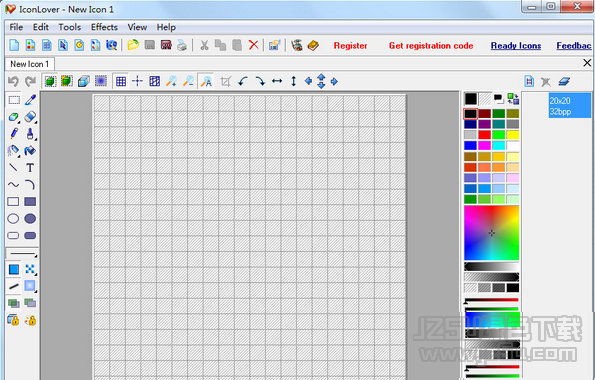Switch to the New Icon 1 tab

point(30,64)
